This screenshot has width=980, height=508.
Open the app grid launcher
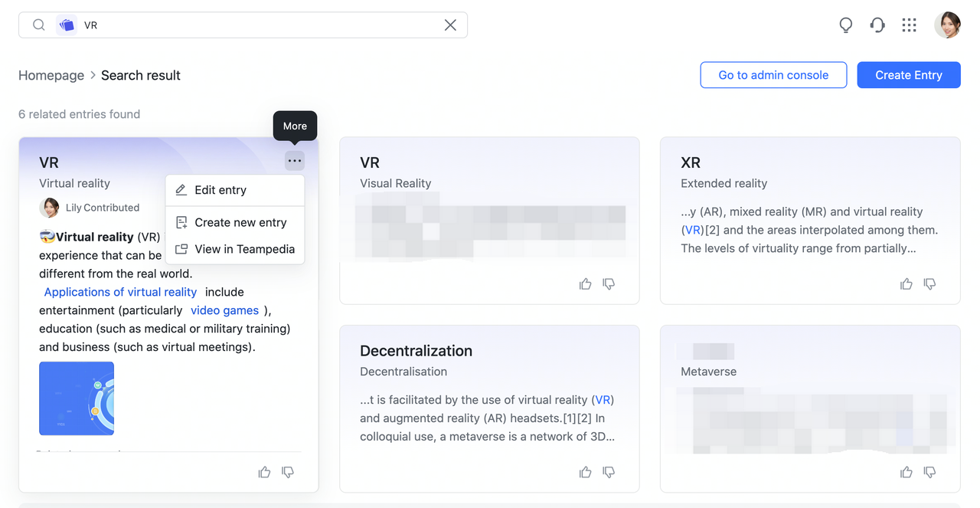(x=909, y=25)
